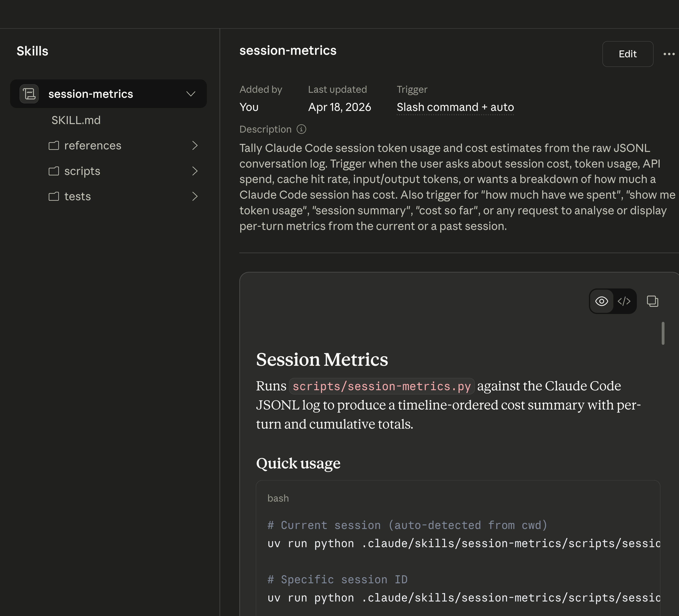Copy the skill content with copy icon
The image size is (679, 616).
652,301
